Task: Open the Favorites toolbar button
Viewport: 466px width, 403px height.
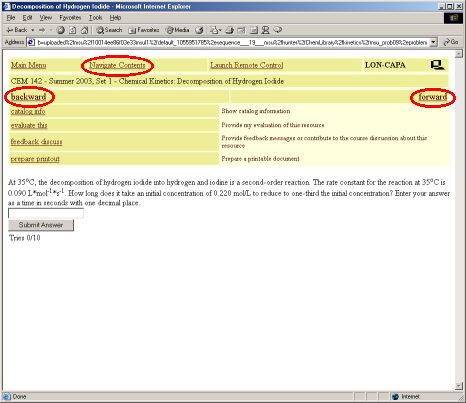Action: 144,30
